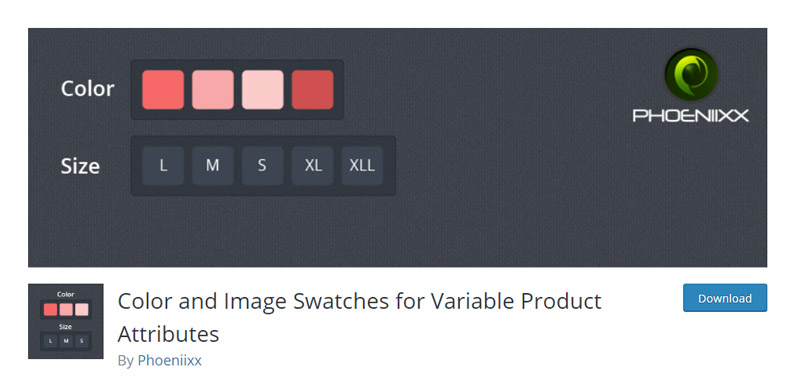Choose size XLL option
This screenshot has height=388, width=800.
[362, 165]
